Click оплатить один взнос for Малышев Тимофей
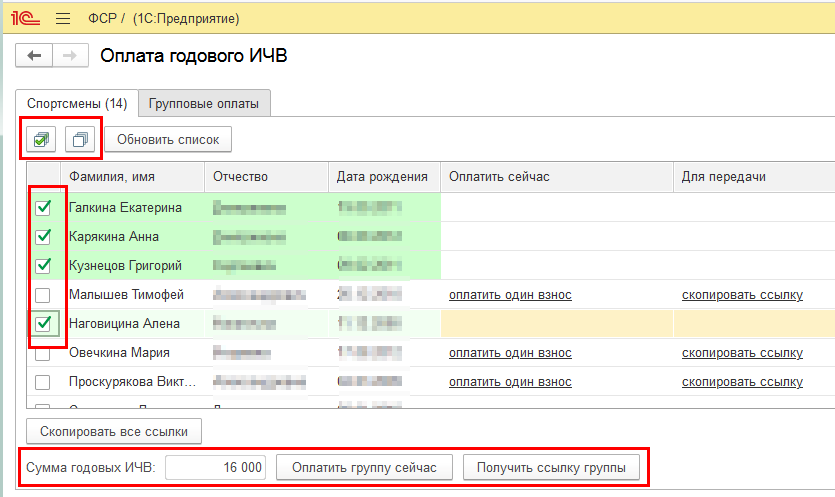Viewport: 835px width, 497px height. [x=510, y=295]
